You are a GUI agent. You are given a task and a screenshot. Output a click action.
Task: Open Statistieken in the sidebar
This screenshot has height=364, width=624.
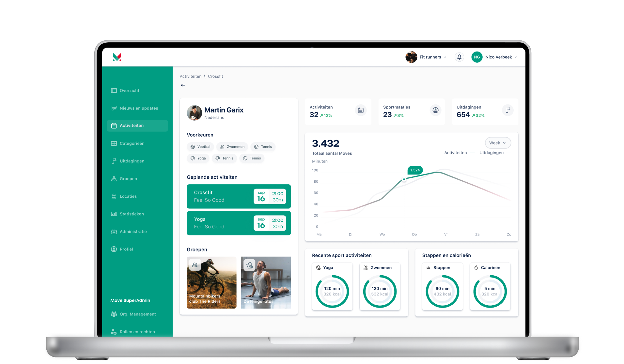click(x=132, y=214)
